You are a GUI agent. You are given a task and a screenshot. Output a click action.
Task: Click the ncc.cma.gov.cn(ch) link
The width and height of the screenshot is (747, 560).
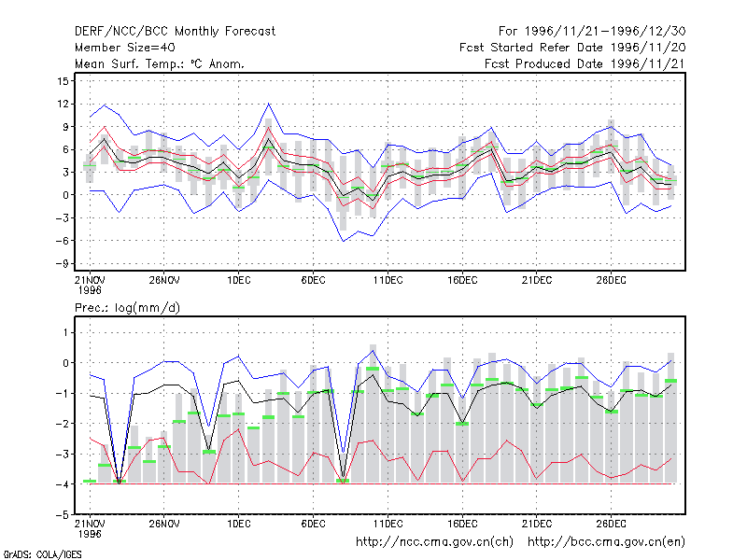434,542
